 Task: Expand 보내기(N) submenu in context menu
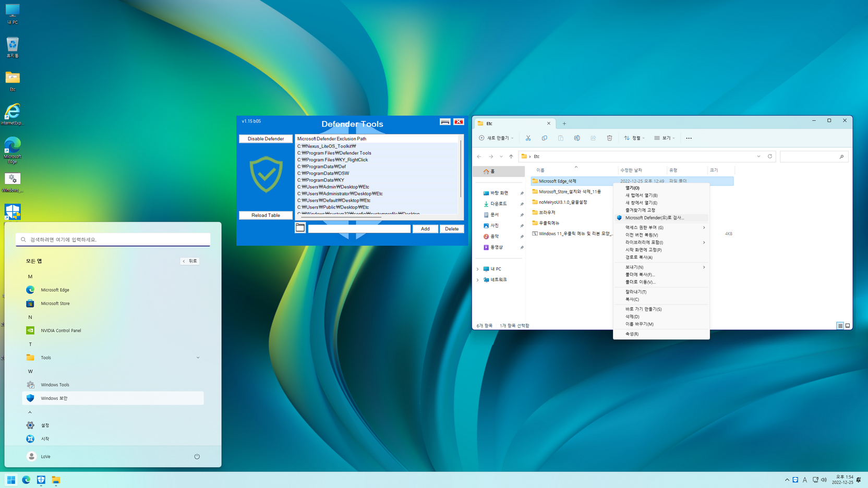[661, 267]
